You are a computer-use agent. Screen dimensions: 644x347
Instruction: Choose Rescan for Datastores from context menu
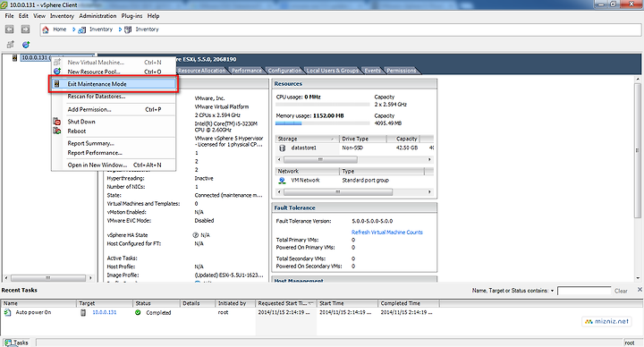tap(114, 97)
